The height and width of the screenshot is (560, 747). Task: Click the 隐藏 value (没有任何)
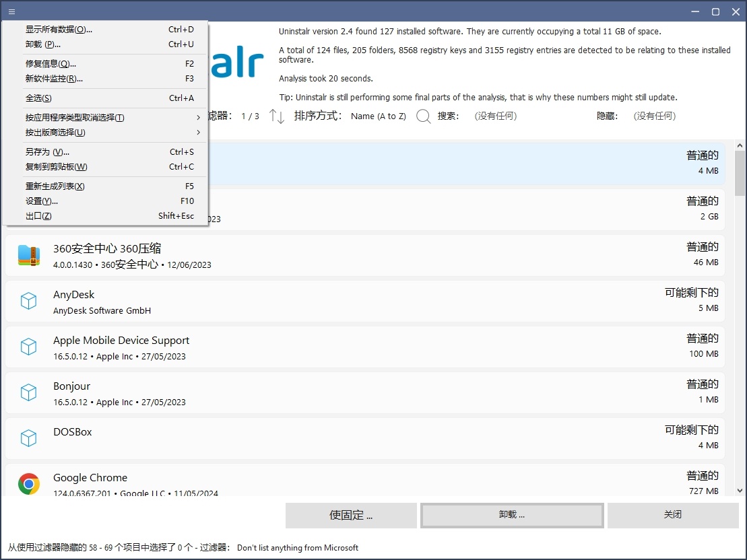point(655,116)
